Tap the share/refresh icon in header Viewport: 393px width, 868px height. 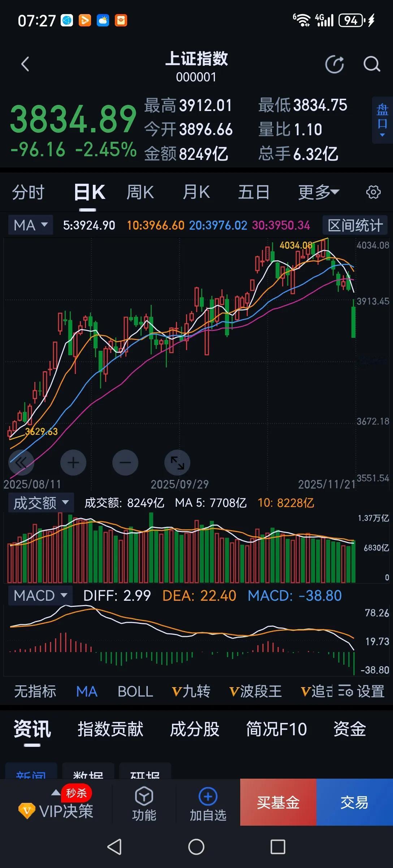pyautogui.click(x=334, y=64)
